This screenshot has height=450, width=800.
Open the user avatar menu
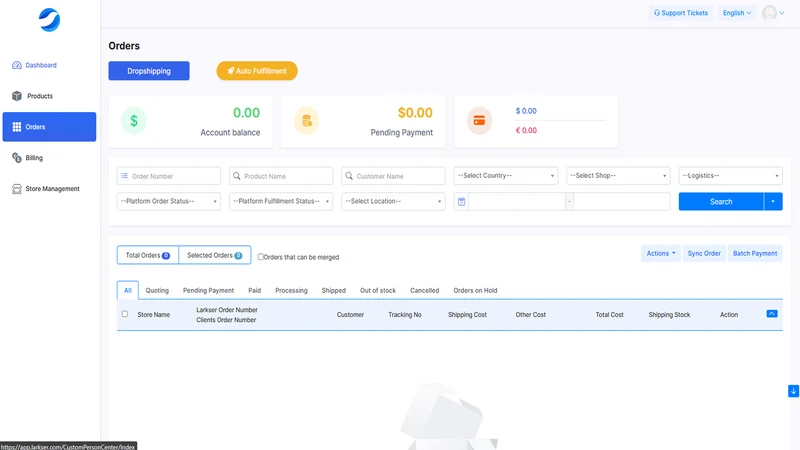[x=773, y=13]
